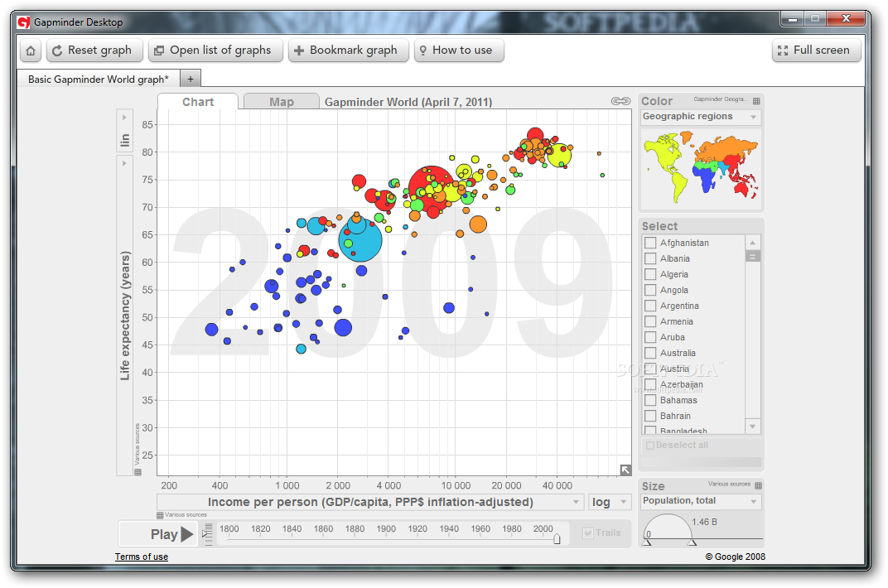
Task: Select the large light-blue India bubble
Action: 360,240
